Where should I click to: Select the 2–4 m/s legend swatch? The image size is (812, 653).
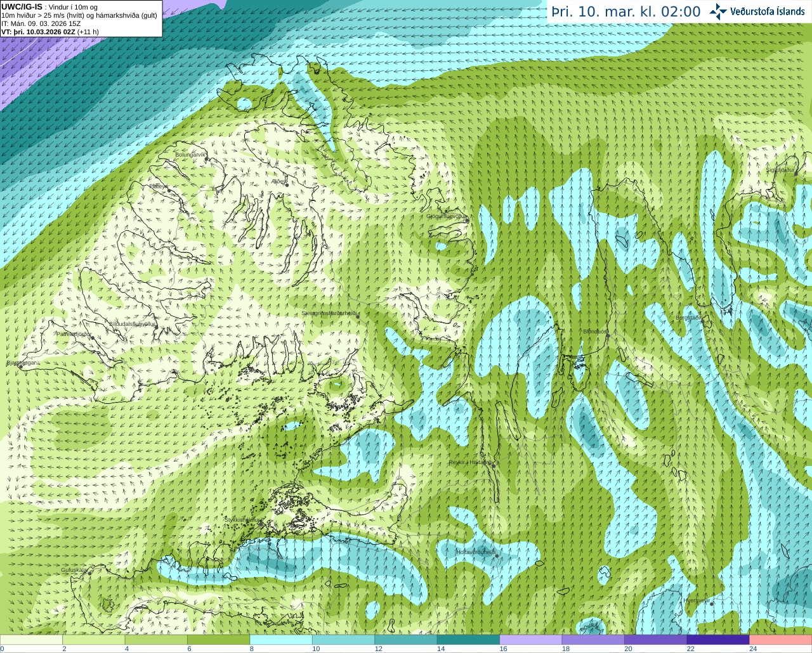click(x=95, y=640)
